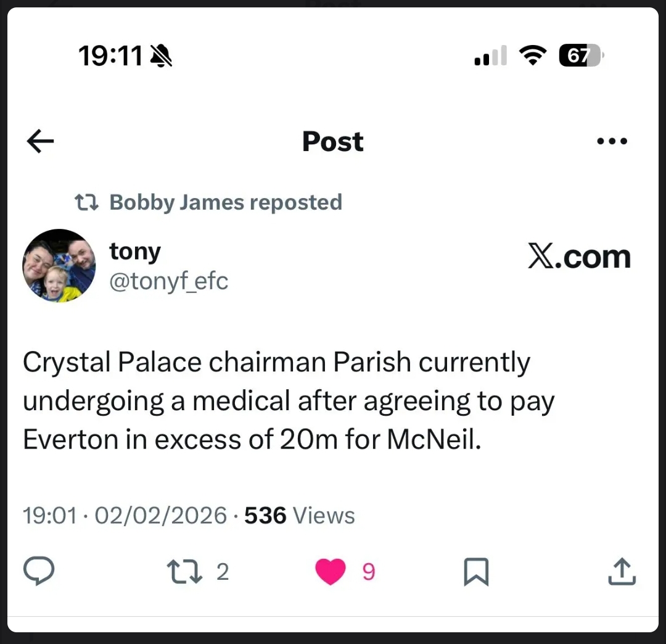Click the Bobby James reposted label
The width and height of the screenshot is (666, 644).
click(225, 202)
